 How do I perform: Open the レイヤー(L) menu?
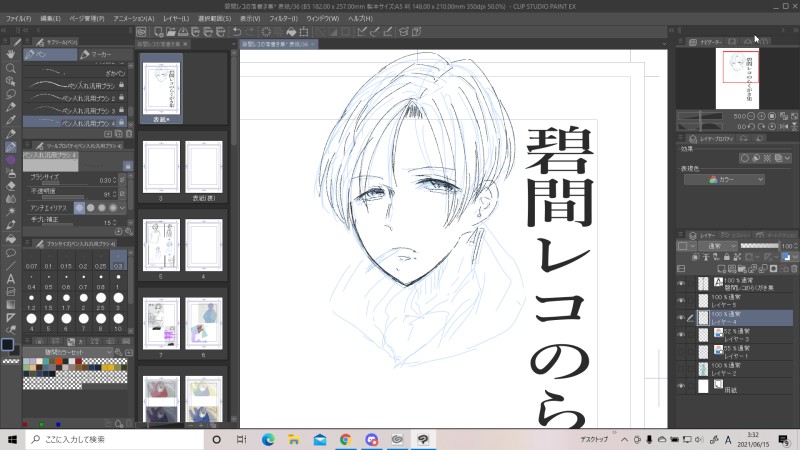pos(176,18)
